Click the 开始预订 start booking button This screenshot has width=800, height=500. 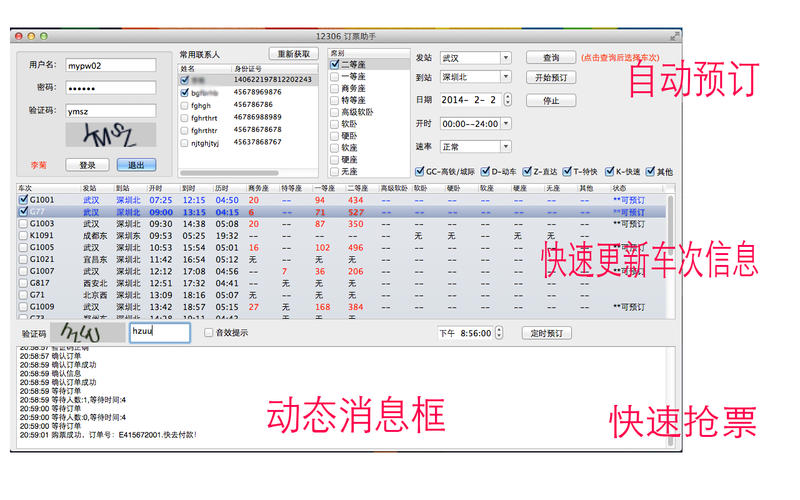(x=551, y=78)
